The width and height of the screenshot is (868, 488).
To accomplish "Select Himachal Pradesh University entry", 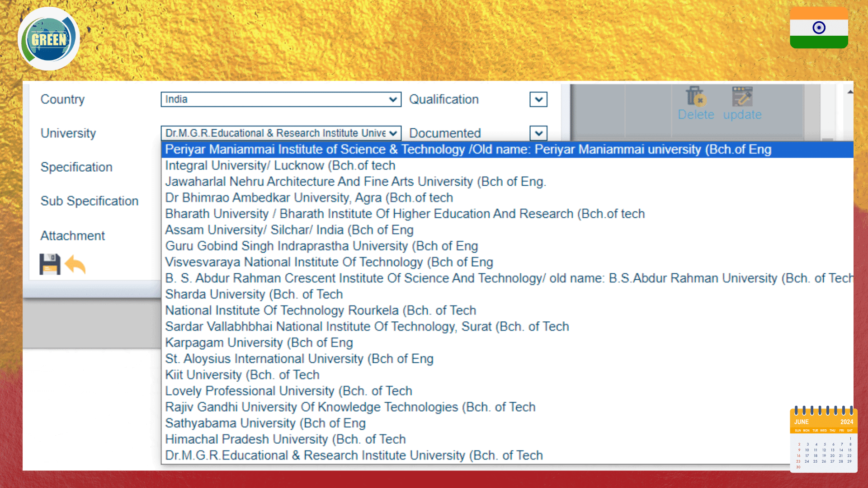I will click(x=285, y=440).
